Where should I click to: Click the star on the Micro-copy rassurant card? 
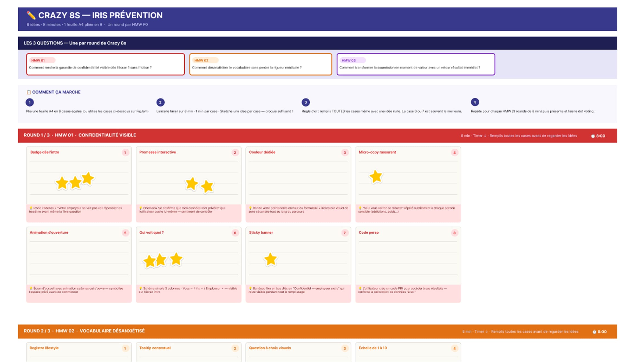376,176
